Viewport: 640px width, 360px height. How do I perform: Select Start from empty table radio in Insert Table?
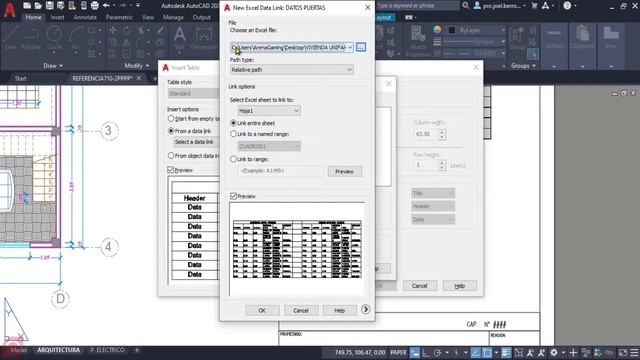pyautogui.click(x=171, y=118)
